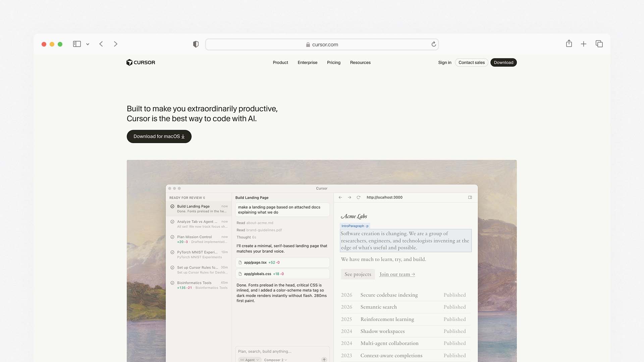The width and height of the screenshot is (644, 362).
Task: Click the forward arrow in the preview browser
Action: coord(350,197)
